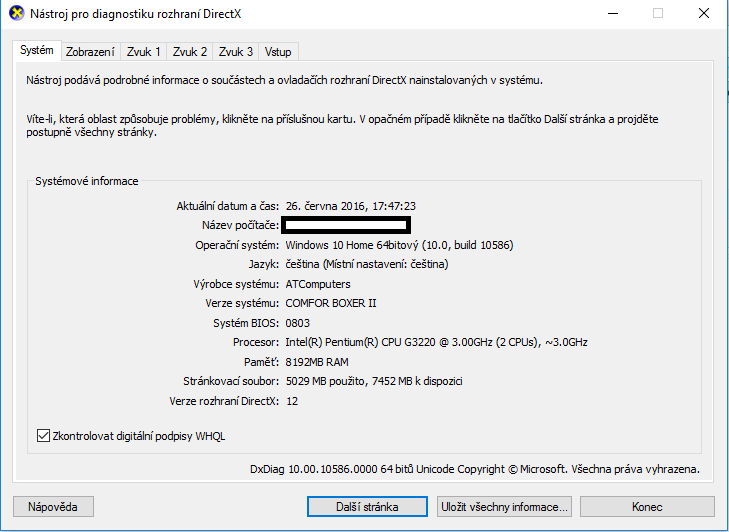729x532 pixels.
Task: Click the DirectX icon in the title bar
Action: pyautogui.click(x=14, y=14)
